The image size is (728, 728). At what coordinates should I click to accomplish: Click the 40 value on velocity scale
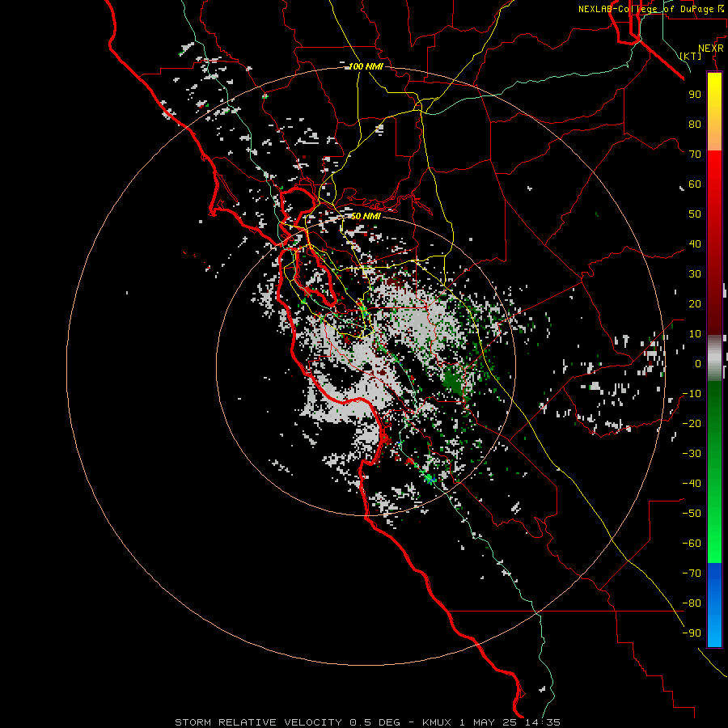(695, 243)
